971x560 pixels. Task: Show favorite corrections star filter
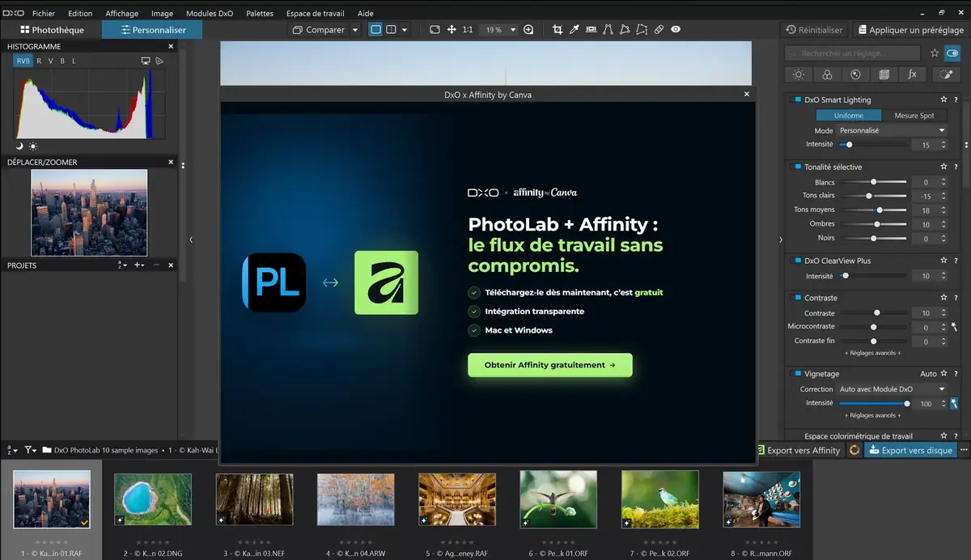[x=935, y=53]
